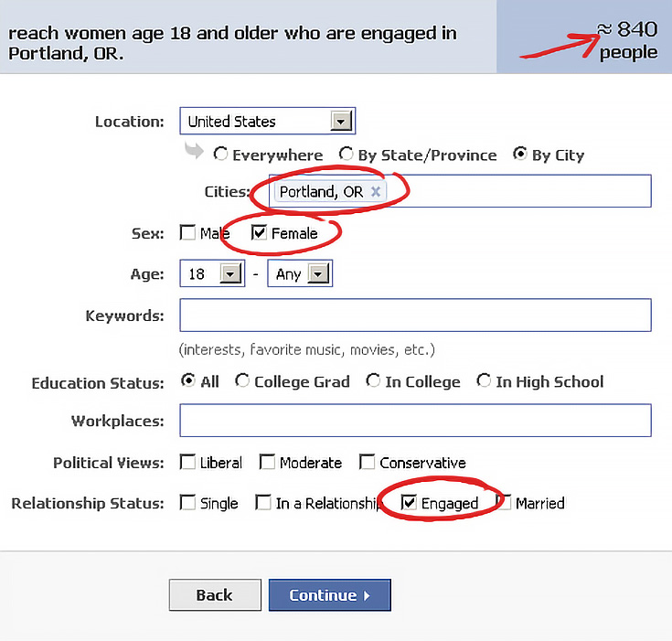672x641 pixels.
Task: Expand the minimum age dropdown
Action: (230, 273)
